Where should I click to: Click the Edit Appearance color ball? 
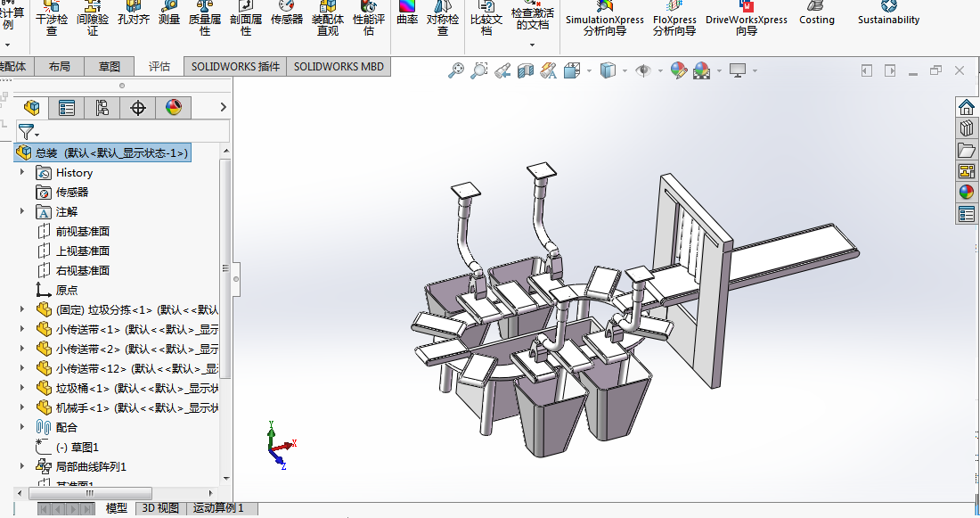[679, 70]
